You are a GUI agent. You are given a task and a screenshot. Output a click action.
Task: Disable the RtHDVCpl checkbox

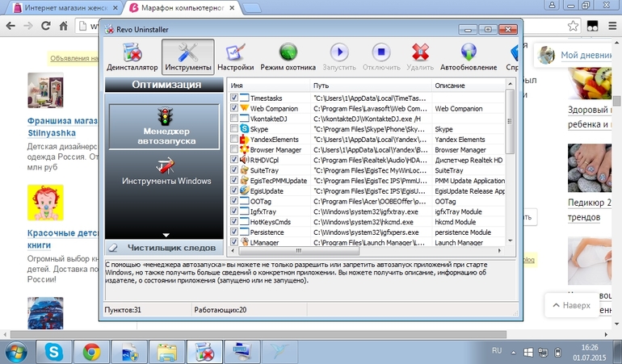coord(234,159)
